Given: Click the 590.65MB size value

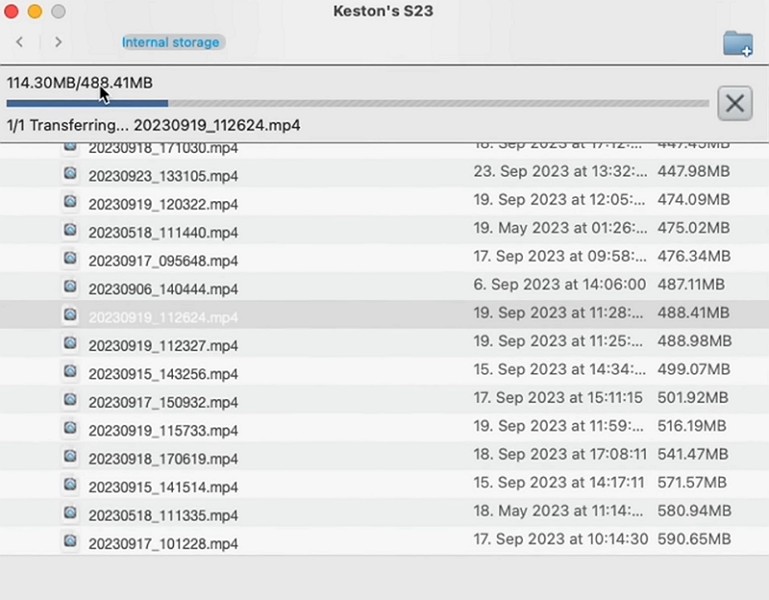Looking at the screenshot, I should pyautogui.click(x=694, y=539).
